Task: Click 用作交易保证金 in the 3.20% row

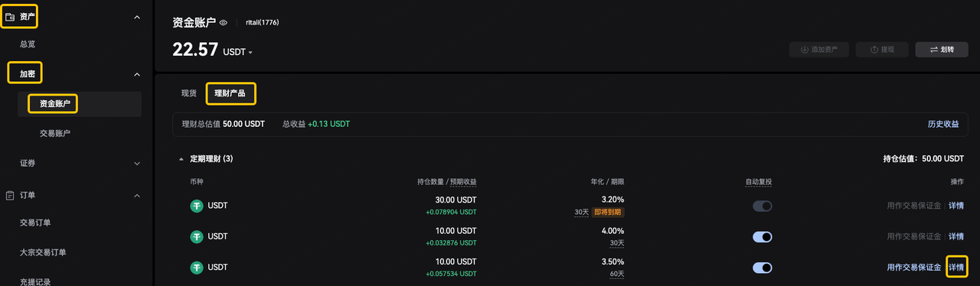Action: coord(914,206)
